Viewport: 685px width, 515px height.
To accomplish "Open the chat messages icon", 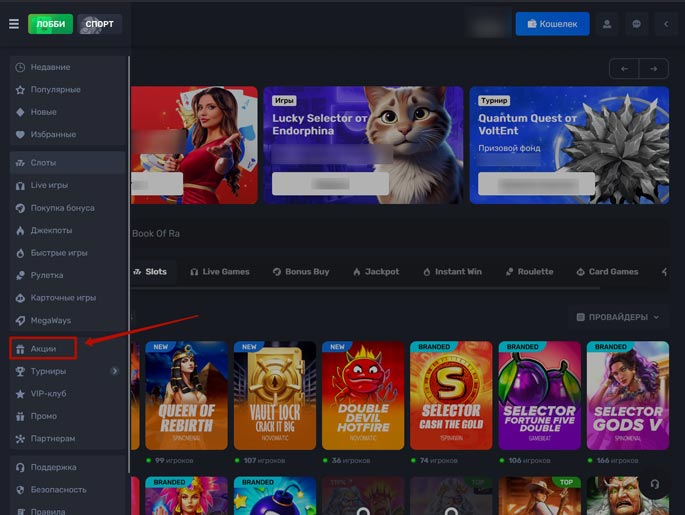I will [636, 24].
